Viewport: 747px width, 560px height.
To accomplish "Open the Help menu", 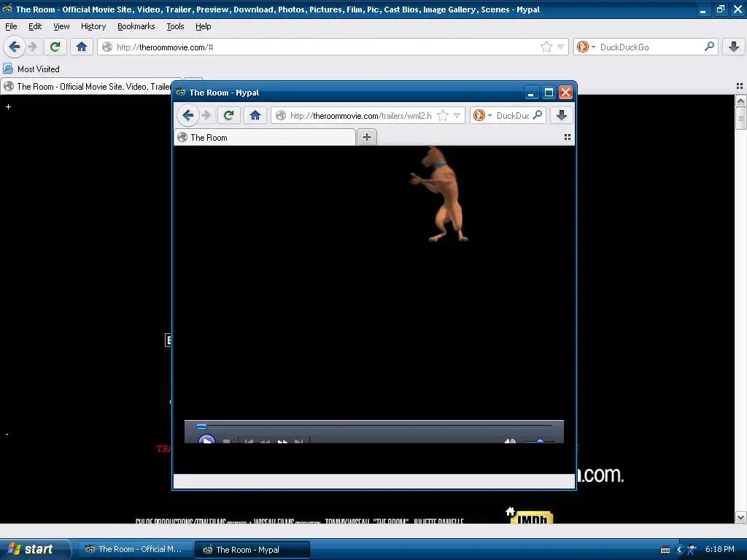I will point(203,26).
